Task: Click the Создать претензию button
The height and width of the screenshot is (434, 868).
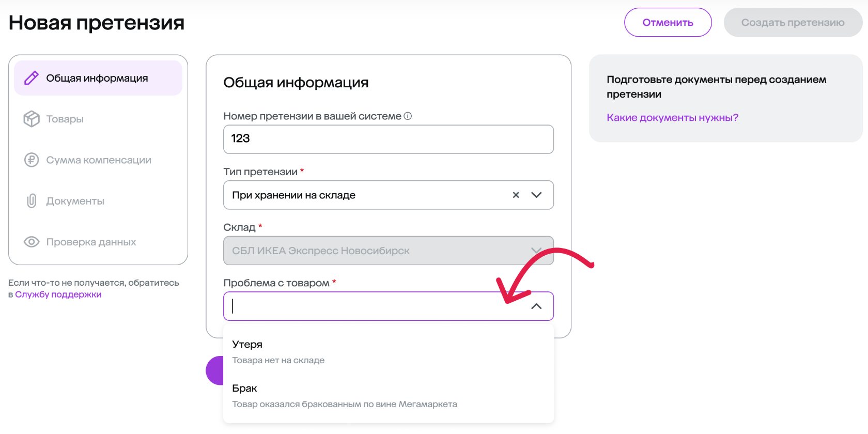Action: pyautogui.click(x=793, y=22)
